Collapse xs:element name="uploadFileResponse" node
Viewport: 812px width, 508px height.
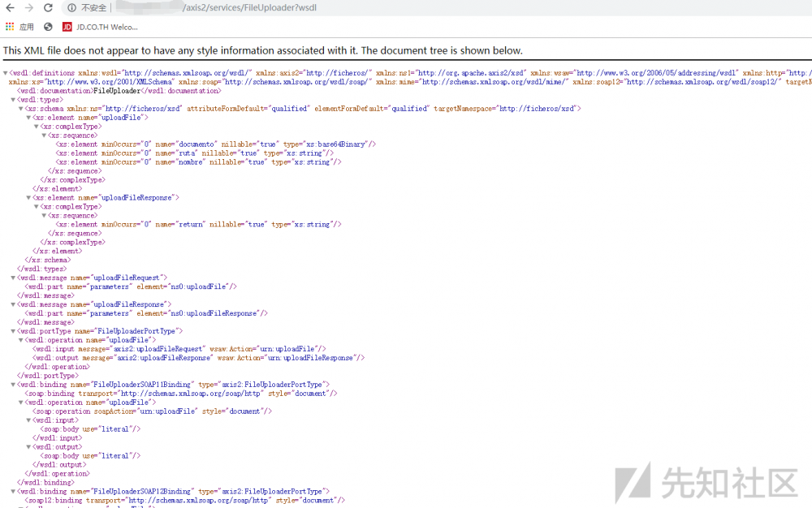[29, 198]
